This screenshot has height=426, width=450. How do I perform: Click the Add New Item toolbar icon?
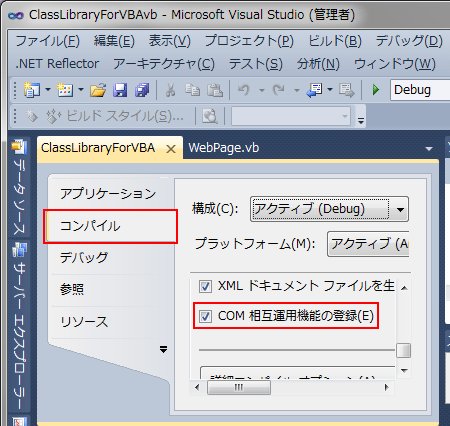(x=65, y=90)
